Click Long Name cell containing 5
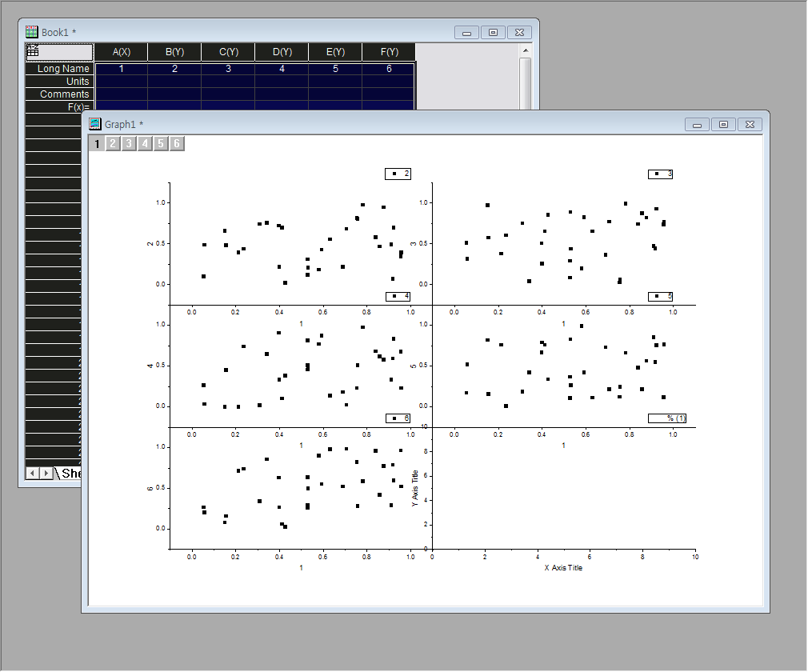The height and width of the screenshot is (672, 808). pyautogui.click(x=335, y=69)
